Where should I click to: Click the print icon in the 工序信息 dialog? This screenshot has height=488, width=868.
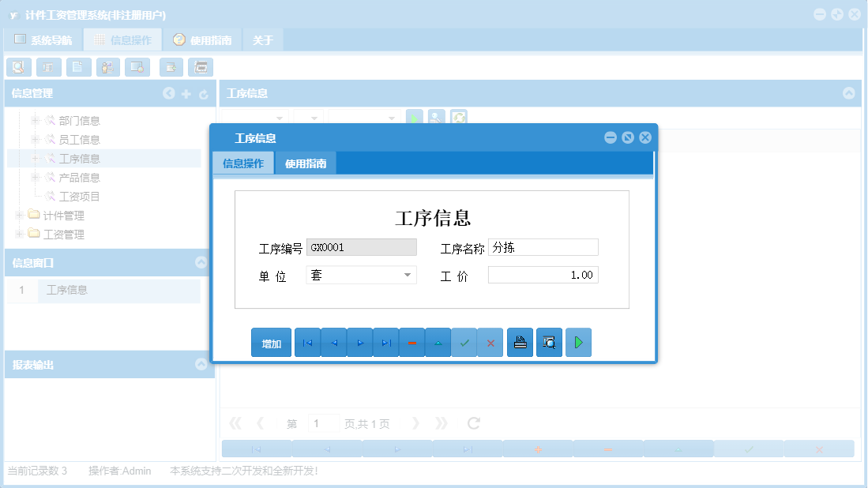coord(520,342)
